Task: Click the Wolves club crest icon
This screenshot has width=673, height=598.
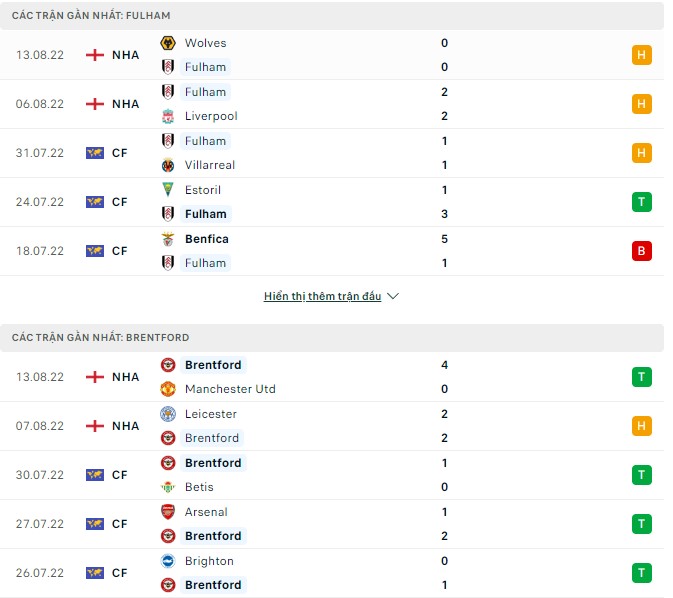Action: pos(167,43)
